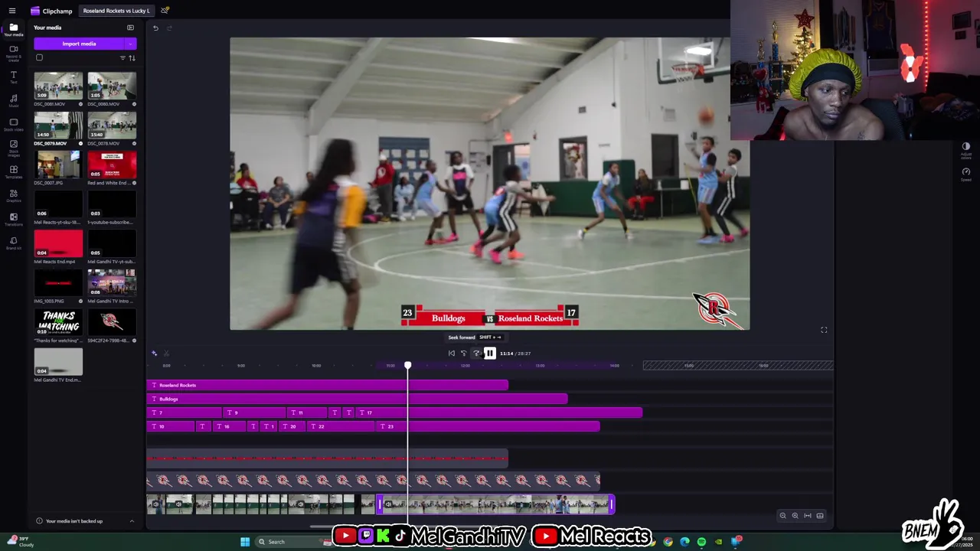Click the timeline ruler at 13:00
This screenshot has height=551, width=980.
(x=540, y=366)
